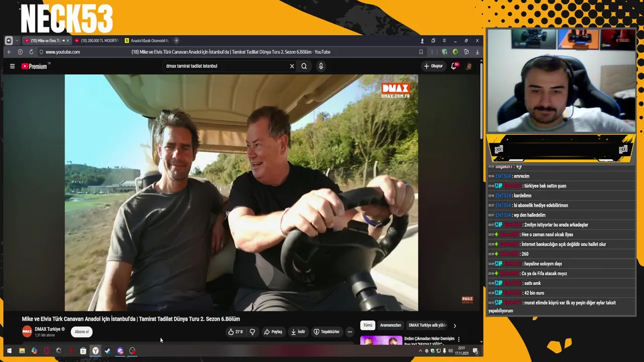Like the video with thumbs up

(x=235, y=332)
